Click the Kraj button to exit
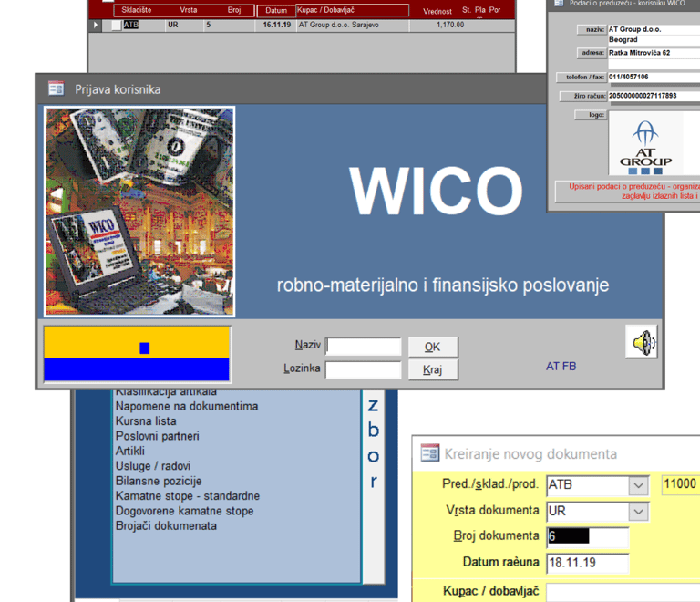 tap(433, 369)
